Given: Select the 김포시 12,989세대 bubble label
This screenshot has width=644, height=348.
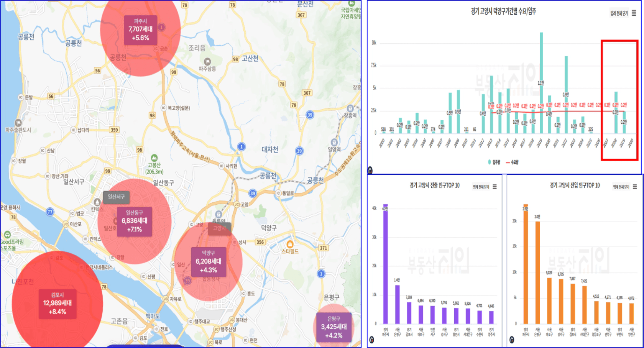Looking at the screenshot, I should tap(58, 303).
